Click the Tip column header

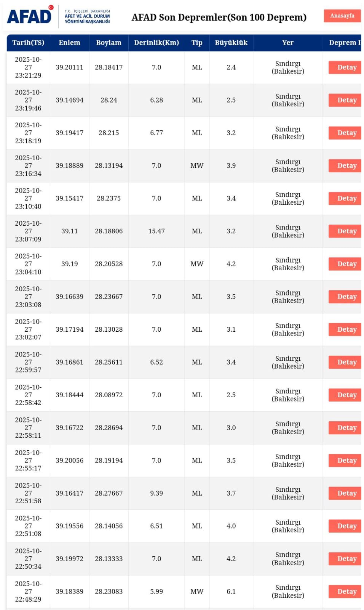[197, 43]
